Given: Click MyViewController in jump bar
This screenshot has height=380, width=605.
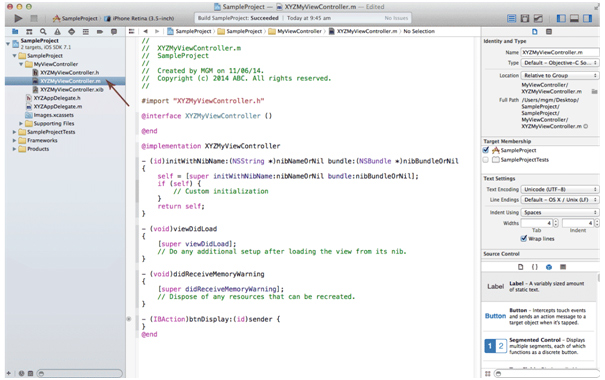Looking at the screenshot, I should click(295, 31).
